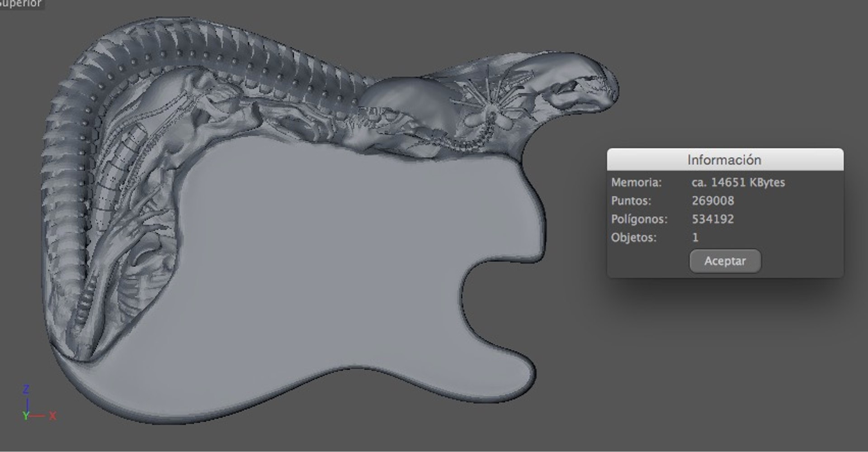Click the Objetos value 1
Viewport: 868px width, 452px height.
(x=695, y=238)
